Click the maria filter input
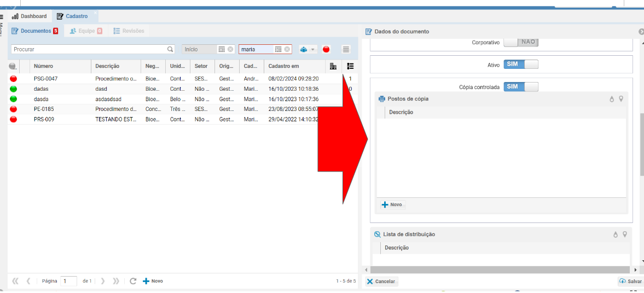Image resolution: width=644 pixels, height=293 pixels. 256,49
